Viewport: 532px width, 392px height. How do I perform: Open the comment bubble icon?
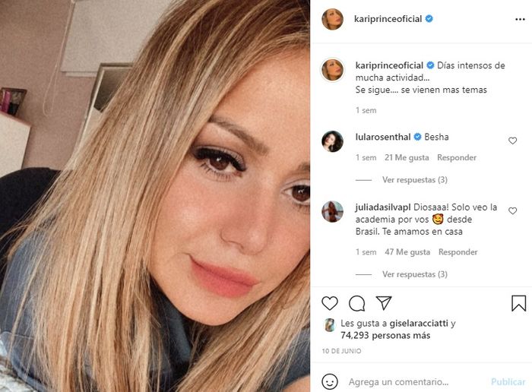point(356,303)
